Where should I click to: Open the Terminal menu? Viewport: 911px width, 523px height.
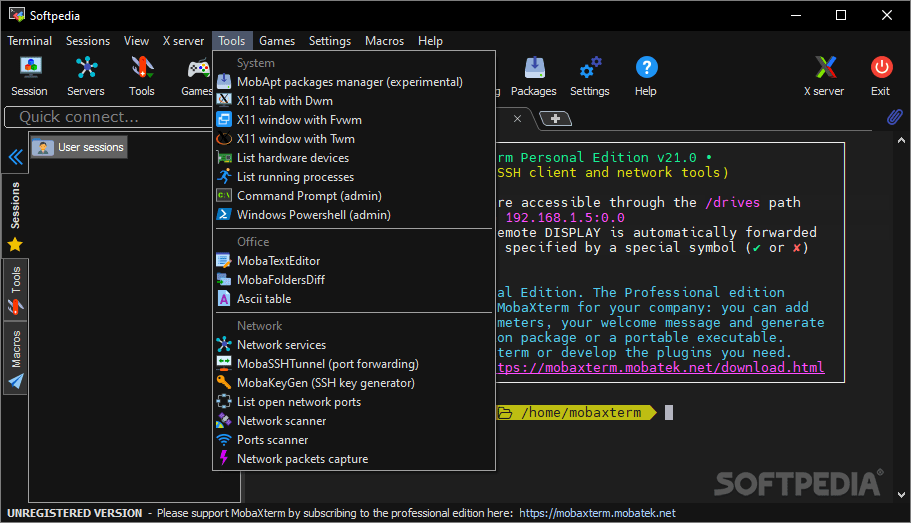(30, 41)
